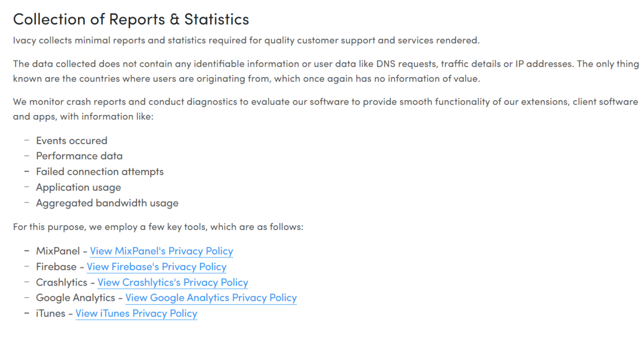The image size is (644, 338).
Task: Click the Firebase label before its link
Action: [56, 267]
